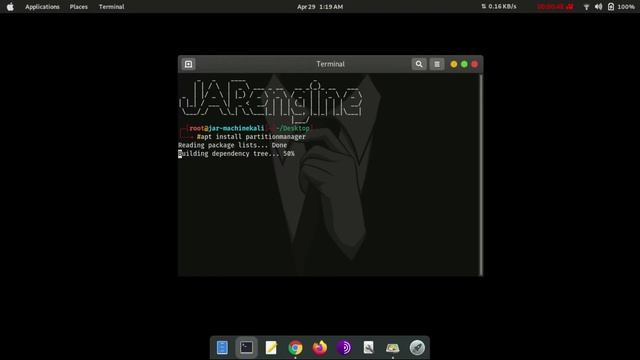Viewport: 640px width, 360px height.
Task: Click the terminal window scrollbar
Action: [481, 175]
